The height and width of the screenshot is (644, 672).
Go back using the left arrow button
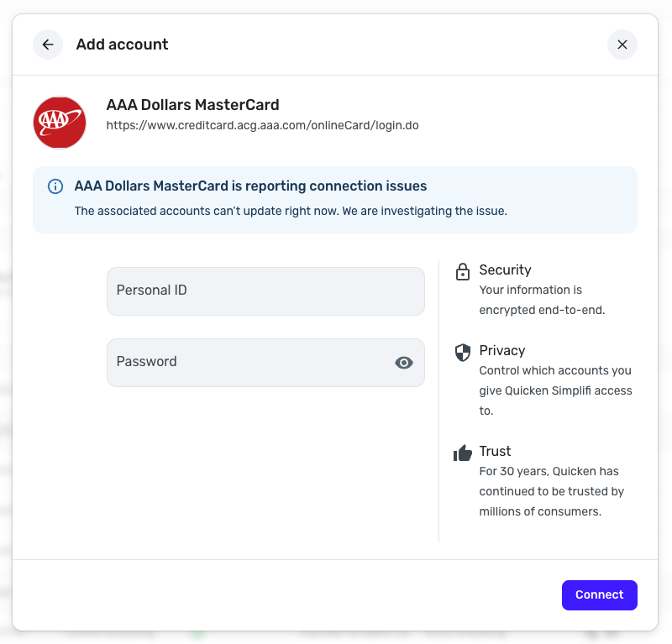[48, 45]
